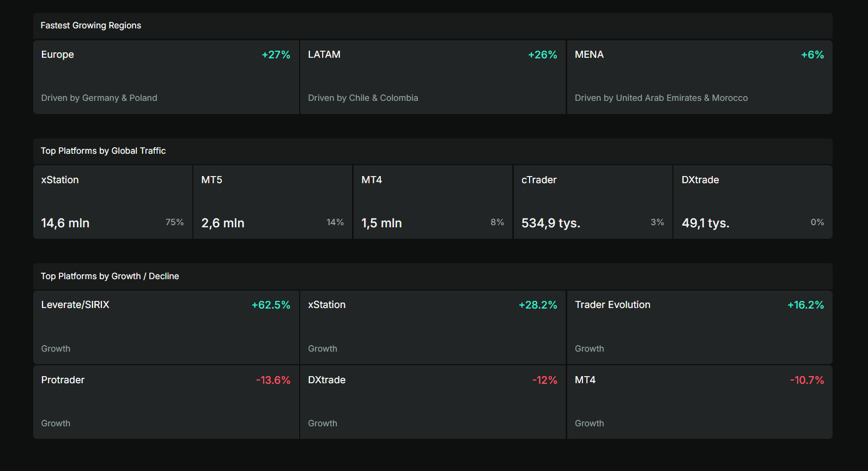
Task: Click Growth label under Protrader
Action: click(56, 424)
